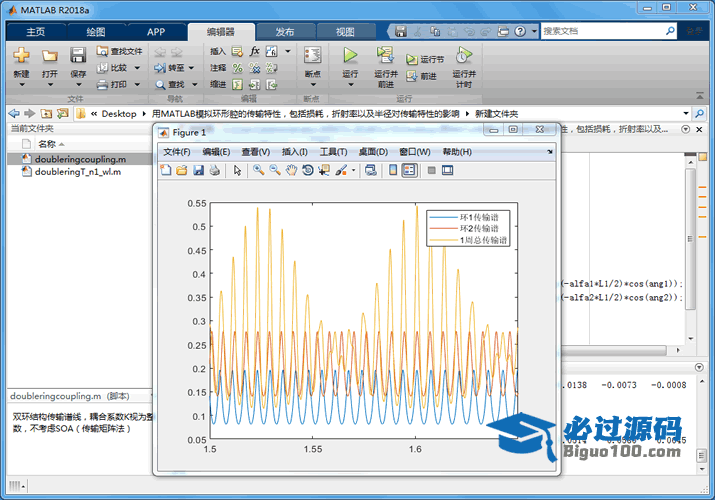Select doubleringT_n1_wl.m in the file list
The height and width of the screenshot is (500, 715).
pos(80,172)
